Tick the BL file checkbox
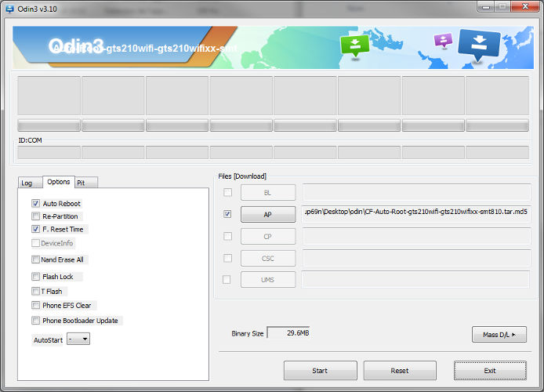Viewport: 544px width, 392px height. click(x=227, y=192)
